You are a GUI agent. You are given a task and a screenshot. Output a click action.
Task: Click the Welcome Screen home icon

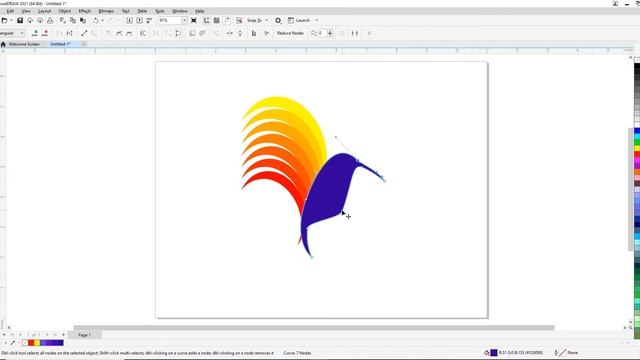3,44
